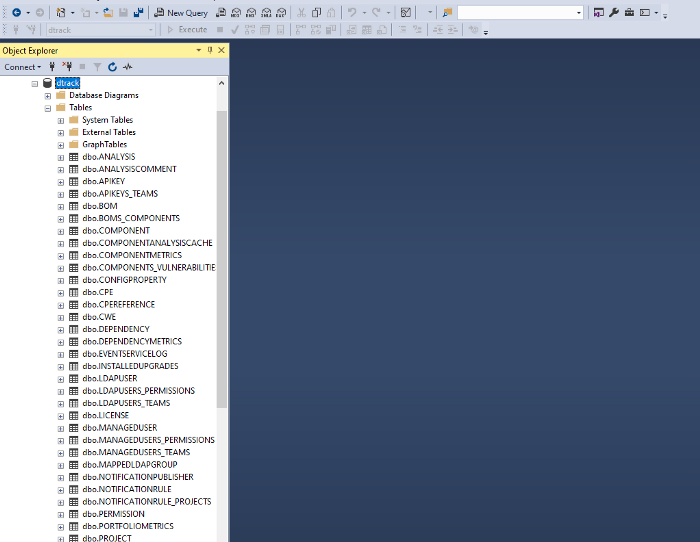Open the Properties window wrench icon
Image resolution: width=700 pixels, height=542 pixels.
[x=614, y=13]
